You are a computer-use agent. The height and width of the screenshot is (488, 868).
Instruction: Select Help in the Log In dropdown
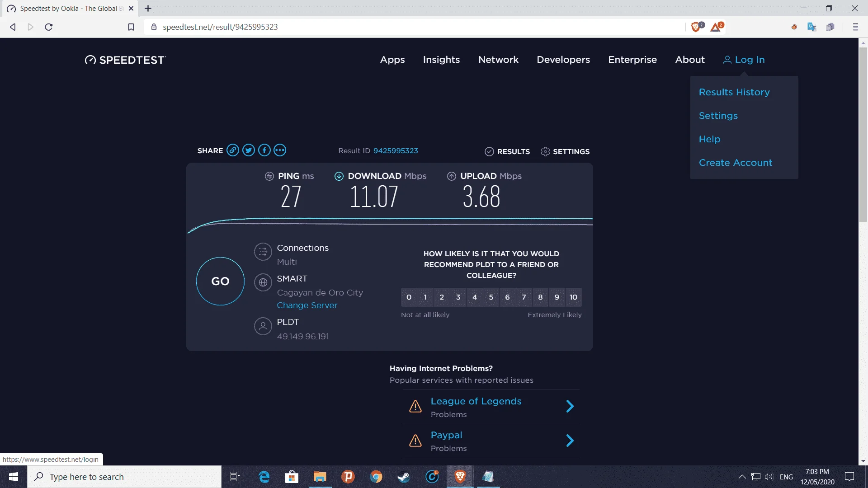[x=710, y=139]
